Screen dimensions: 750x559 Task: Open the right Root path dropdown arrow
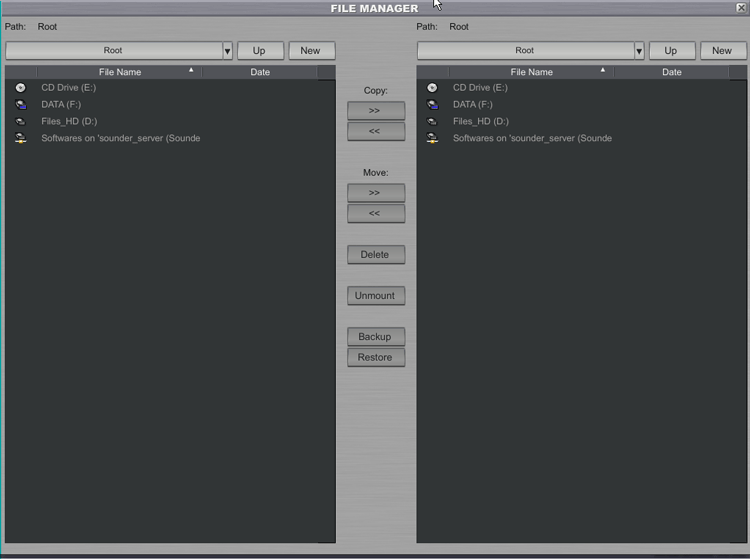[x=640, y=51]
